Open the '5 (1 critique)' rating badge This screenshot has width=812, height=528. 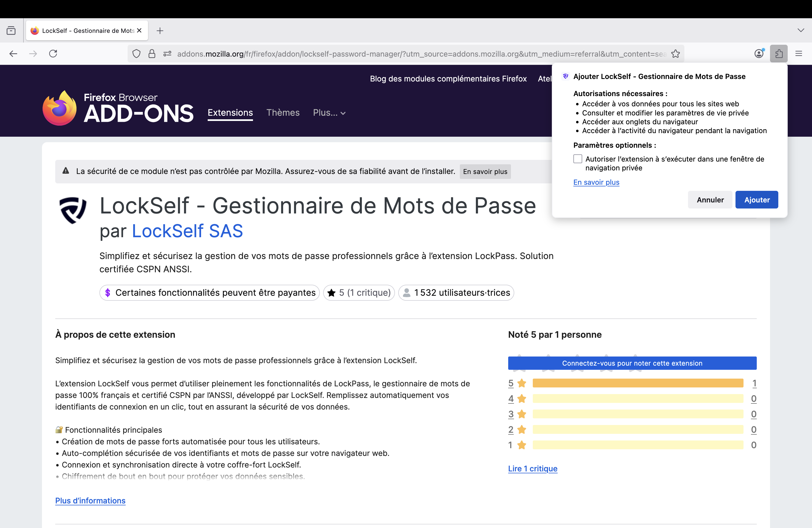(x=359, y=293)
